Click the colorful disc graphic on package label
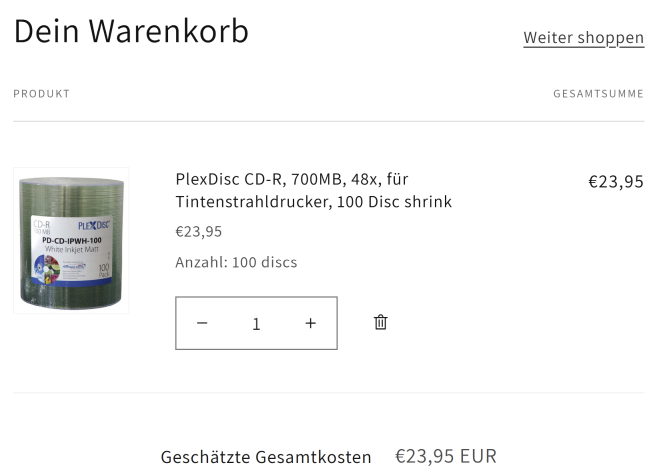 click(46, 269)
